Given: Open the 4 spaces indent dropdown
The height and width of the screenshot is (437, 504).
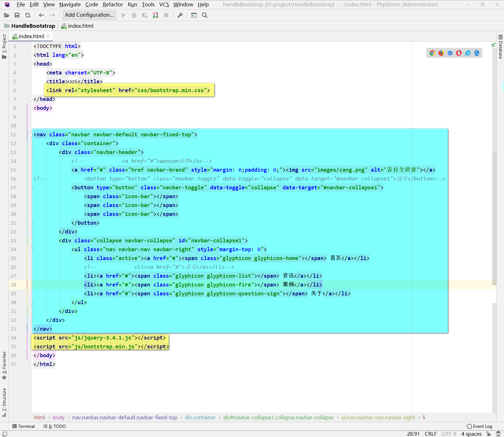Looking at the screenshot, I should pos(471,434).
